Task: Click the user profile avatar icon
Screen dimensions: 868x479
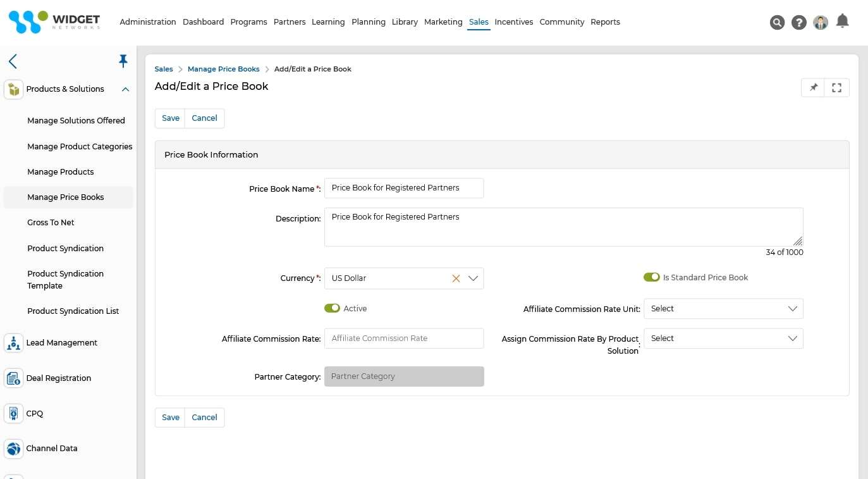Action: tap(820, 22)
